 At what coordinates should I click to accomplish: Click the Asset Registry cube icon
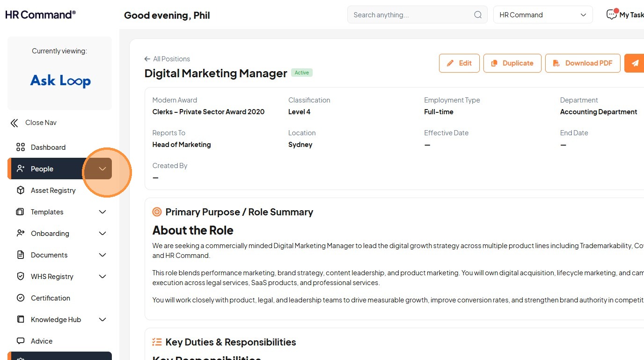[21, 191]
